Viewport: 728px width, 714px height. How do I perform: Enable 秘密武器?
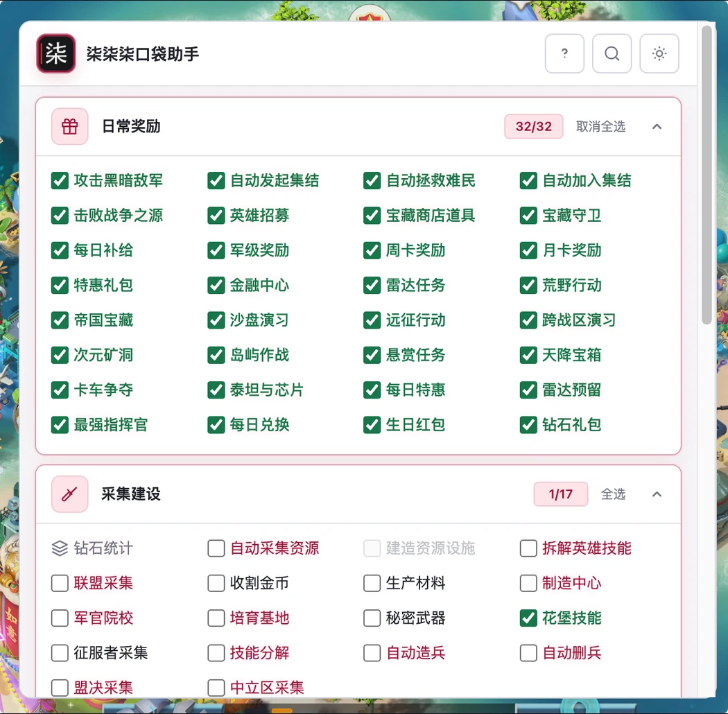click(372, 618)
